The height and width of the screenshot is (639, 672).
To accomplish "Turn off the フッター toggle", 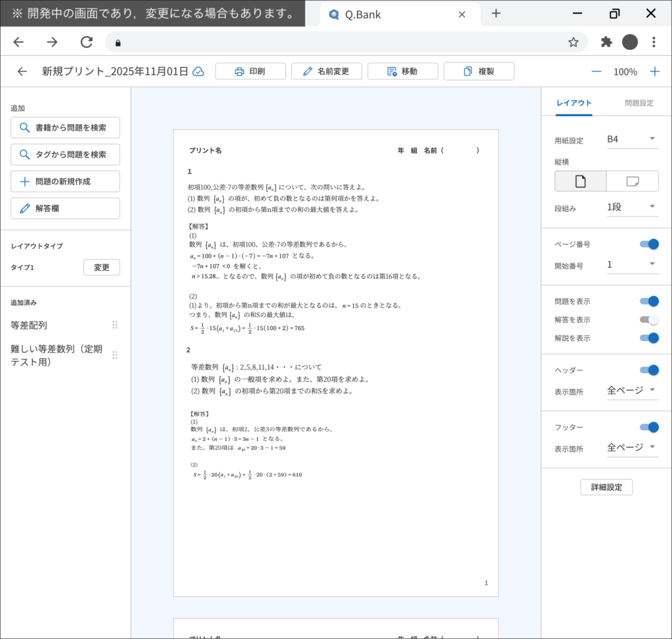I will click(x=648, y=427).
